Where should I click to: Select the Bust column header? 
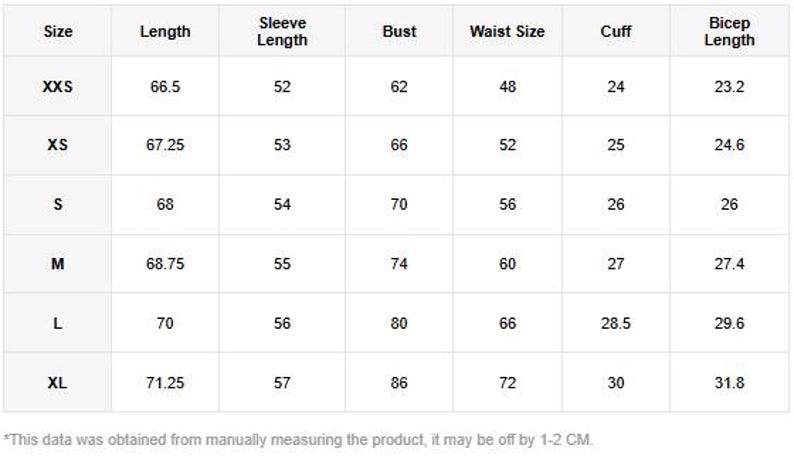399,31
